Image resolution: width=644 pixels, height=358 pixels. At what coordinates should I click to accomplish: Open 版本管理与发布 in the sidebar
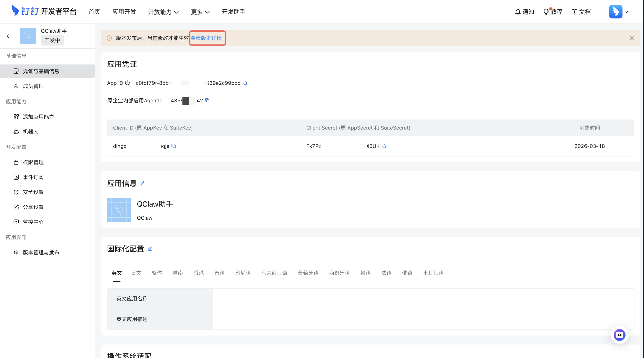tap(41, 252)
